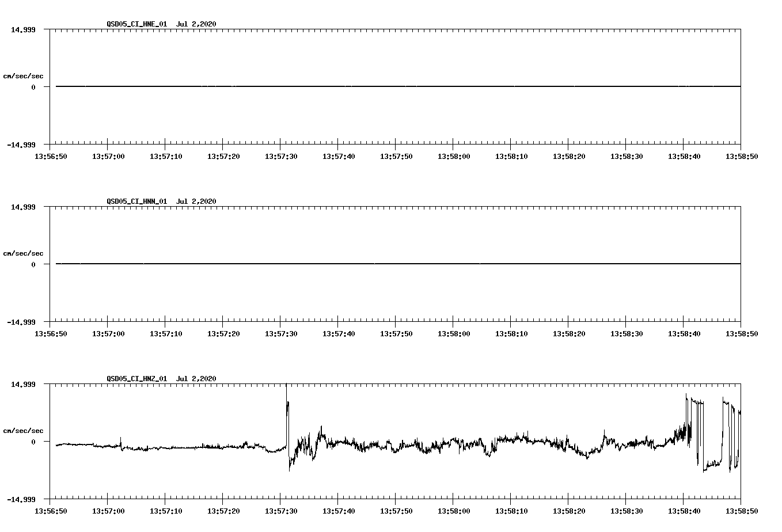The image size is (782, 532).
Task: Click 13:57:40 time label under HNN plot
Action: click(339, 333)
